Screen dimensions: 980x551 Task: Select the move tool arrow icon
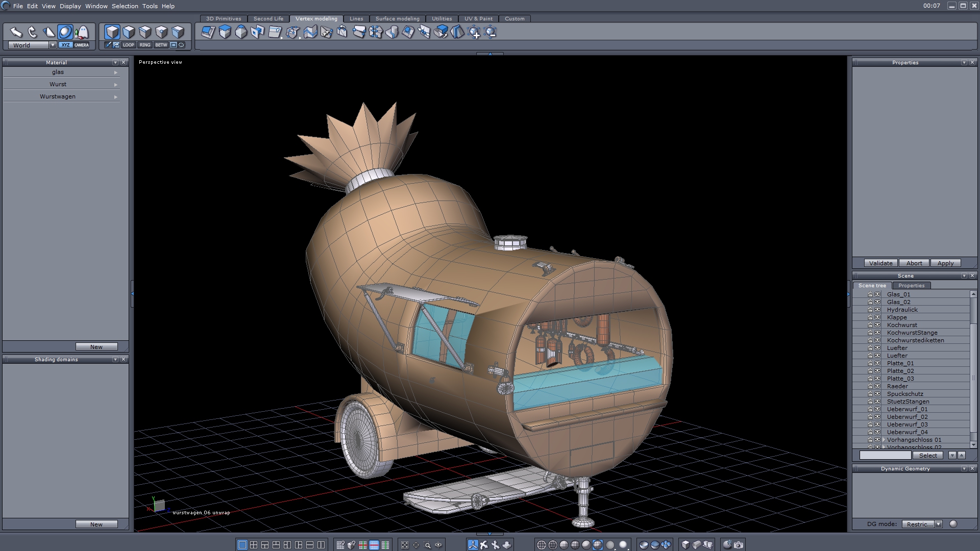tap(16, 32)
